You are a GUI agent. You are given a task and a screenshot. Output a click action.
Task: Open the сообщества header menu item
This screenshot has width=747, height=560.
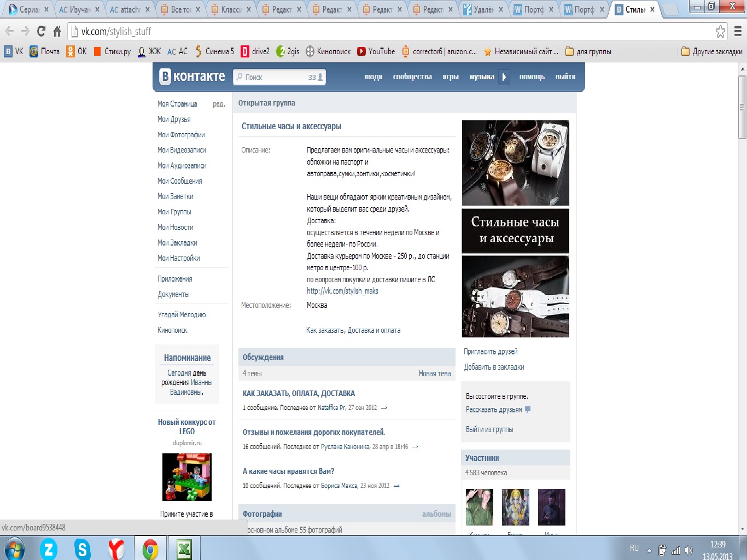pos(412,77)
